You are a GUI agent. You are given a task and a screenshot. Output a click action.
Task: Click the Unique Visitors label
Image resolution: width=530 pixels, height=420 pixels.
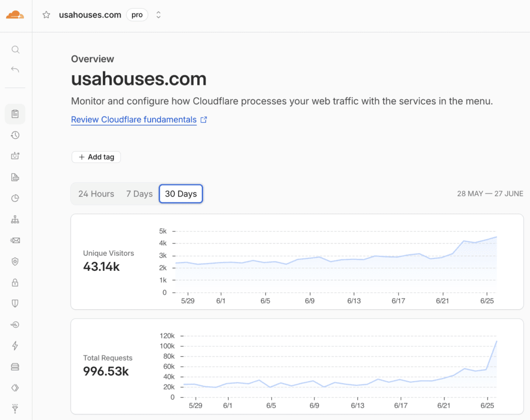[109, 253]
